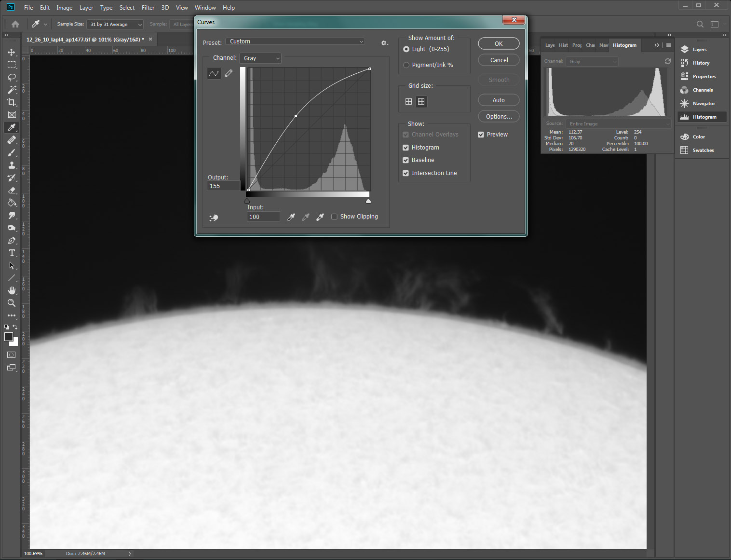Click the white point input slider

click(x=368, y=201)
